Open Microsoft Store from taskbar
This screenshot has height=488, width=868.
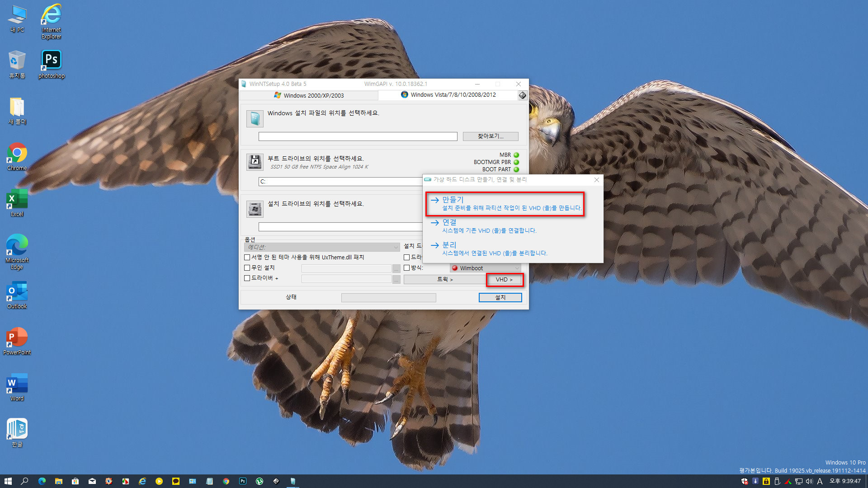75,481
